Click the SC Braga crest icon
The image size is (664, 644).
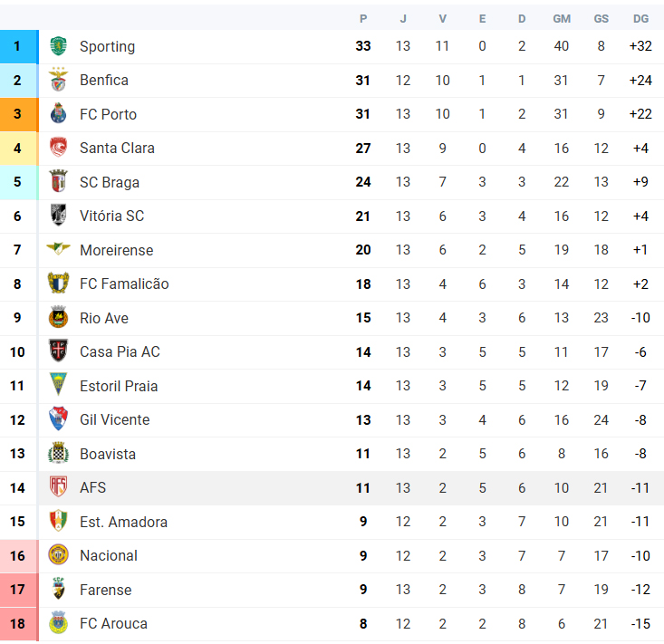59,181
